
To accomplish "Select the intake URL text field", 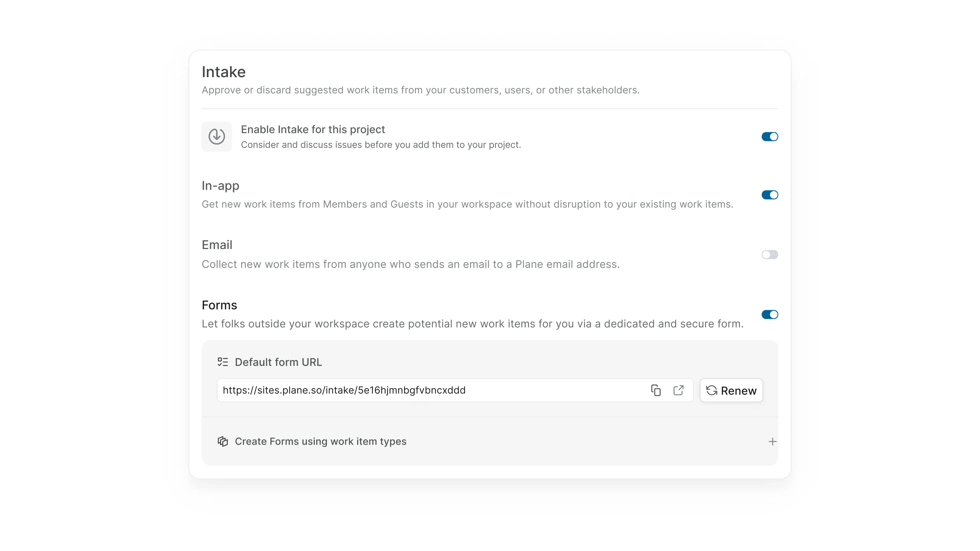I will click(x=418, y=390).
